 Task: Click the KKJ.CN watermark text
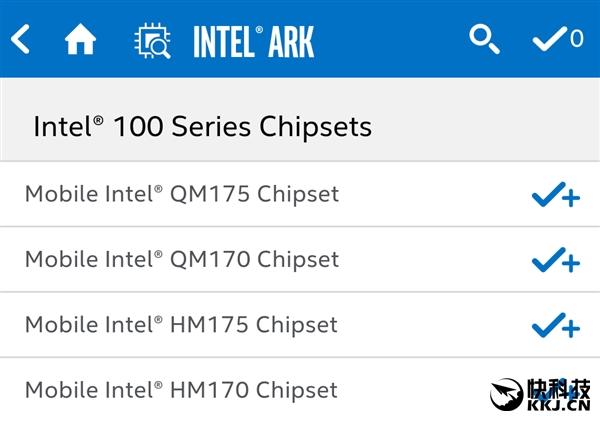558,405
